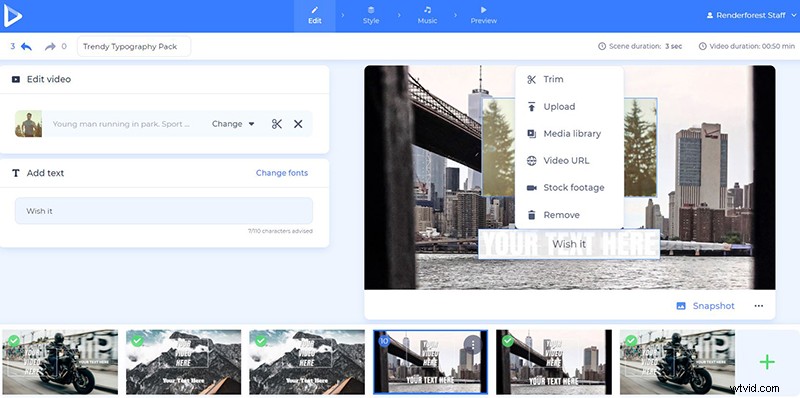Click the Renderforest logo icon
The width and height of the screenshot is (800, 398).
point(12,16)
